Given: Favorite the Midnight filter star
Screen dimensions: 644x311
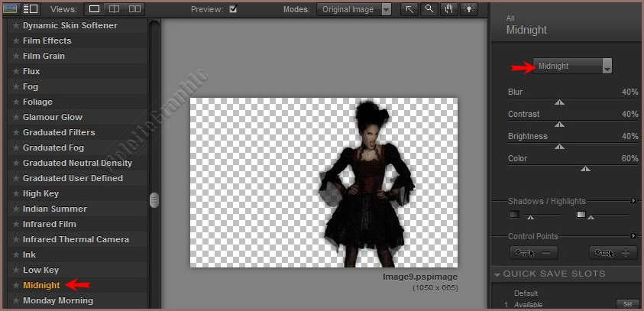Looking at the screenshot, I should pyautogui.click(x=16, y=285).
